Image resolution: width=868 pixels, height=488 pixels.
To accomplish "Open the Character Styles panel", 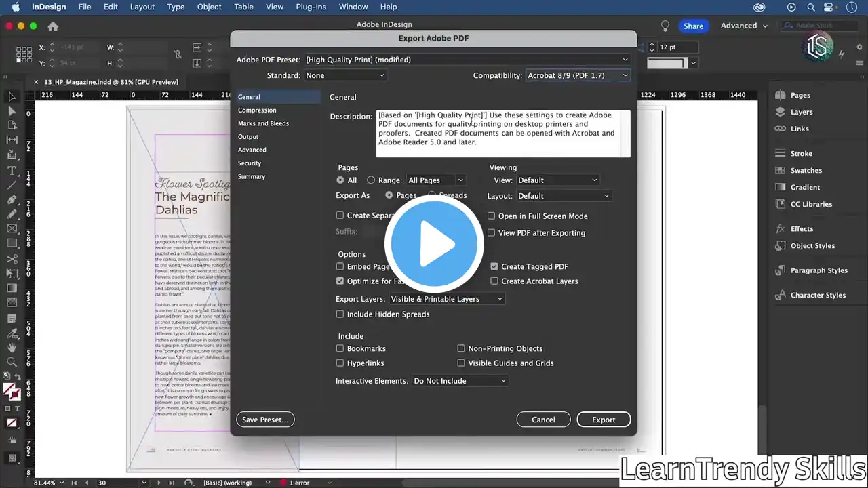I will click(810, 296).
